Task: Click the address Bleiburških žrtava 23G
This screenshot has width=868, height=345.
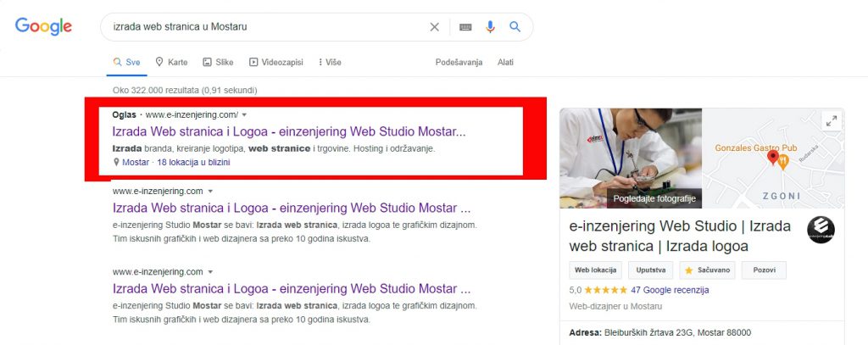Action: 677,333
